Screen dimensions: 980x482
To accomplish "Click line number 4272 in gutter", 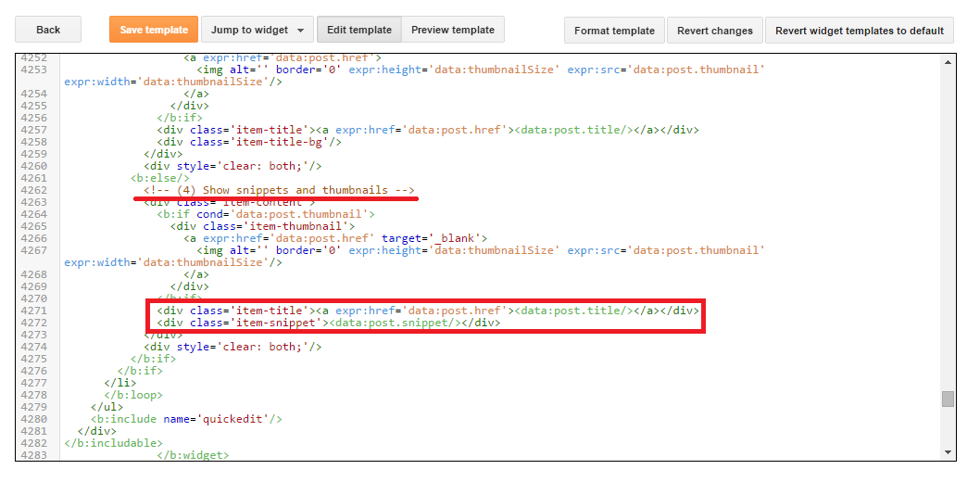I will coord(33,323).
